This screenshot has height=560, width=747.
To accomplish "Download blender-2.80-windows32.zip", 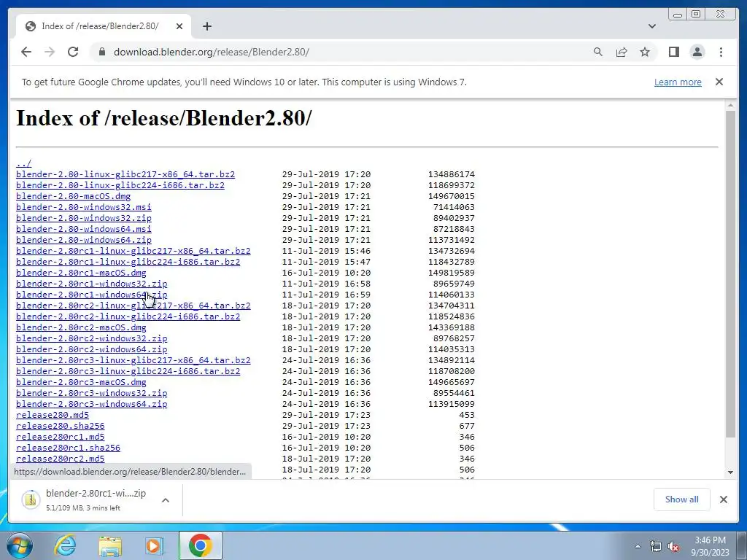I will point(84,218).
